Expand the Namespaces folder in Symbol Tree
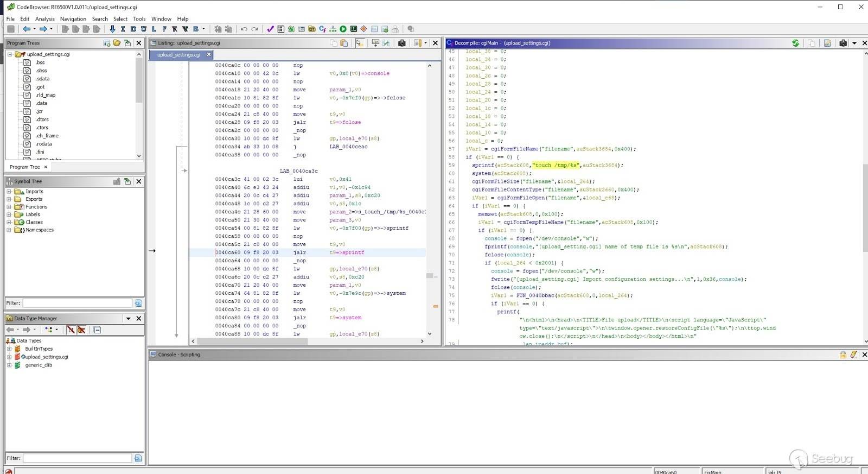This screenshot has height=474, width=868. [x=9, y=230]
